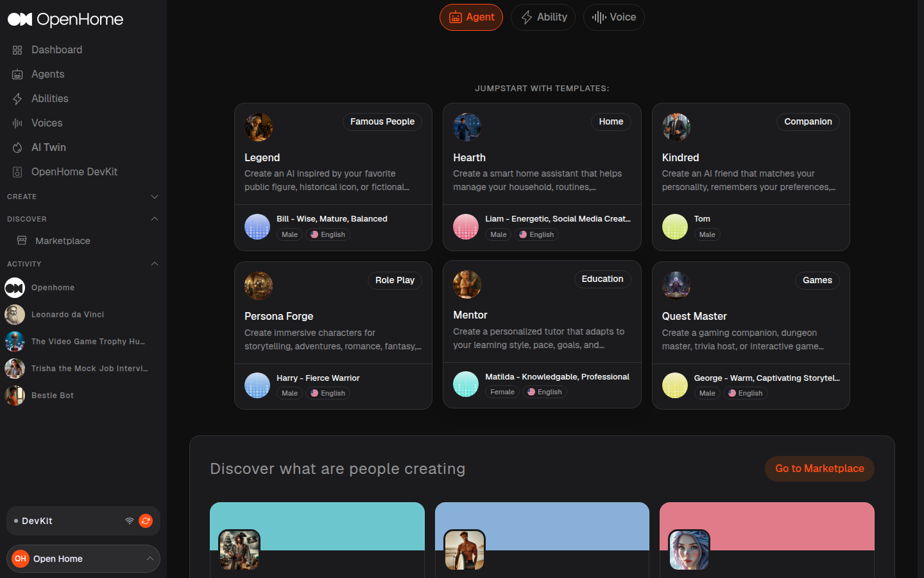Click the Go to Marketplace button
This screenshot has height=578, width=924.
(x=819, y=469)
